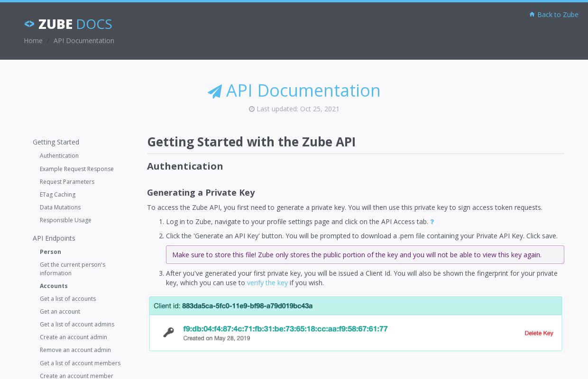Click the question mark help icon in step 1
Screen dimensions: 588x379
click(432, 222)
